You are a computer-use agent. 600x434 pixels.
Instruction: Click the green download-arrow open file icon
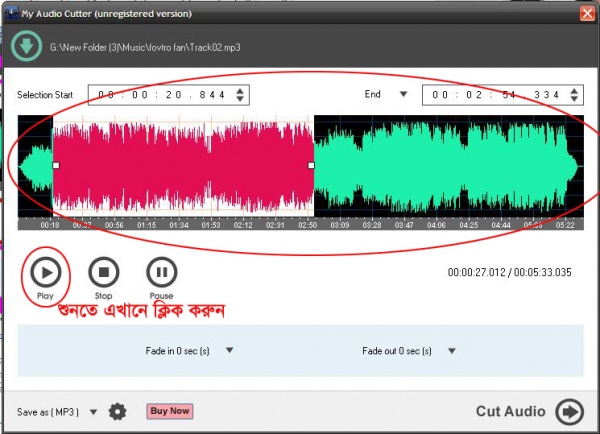(26, 46)
